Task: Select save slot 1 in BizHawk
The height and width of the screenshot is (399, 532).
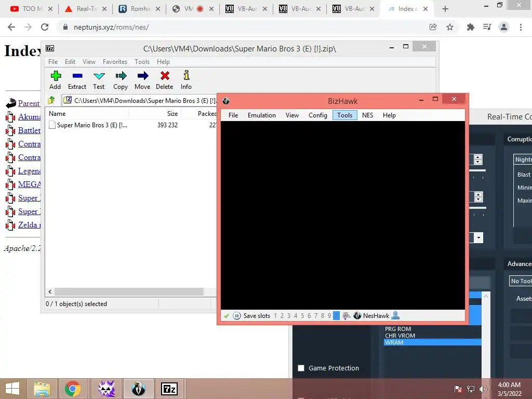Action: (x=275, y=316)
